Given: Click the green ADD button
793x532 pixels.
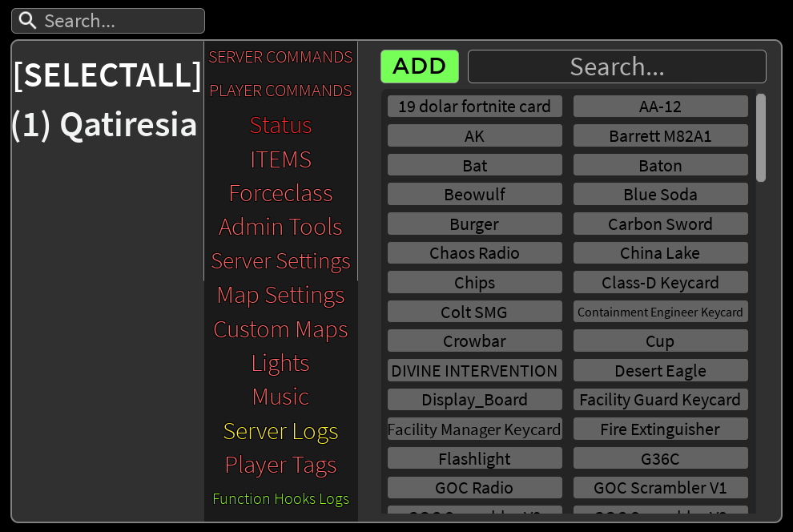Looking at the screenshot, I should [x=419, y=66].
